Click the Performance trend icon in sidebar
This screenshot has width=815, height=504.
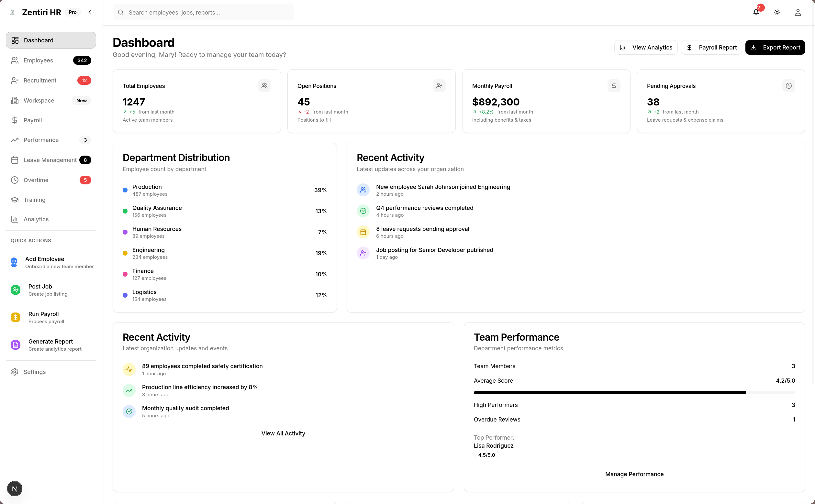[x=15, y=140]
